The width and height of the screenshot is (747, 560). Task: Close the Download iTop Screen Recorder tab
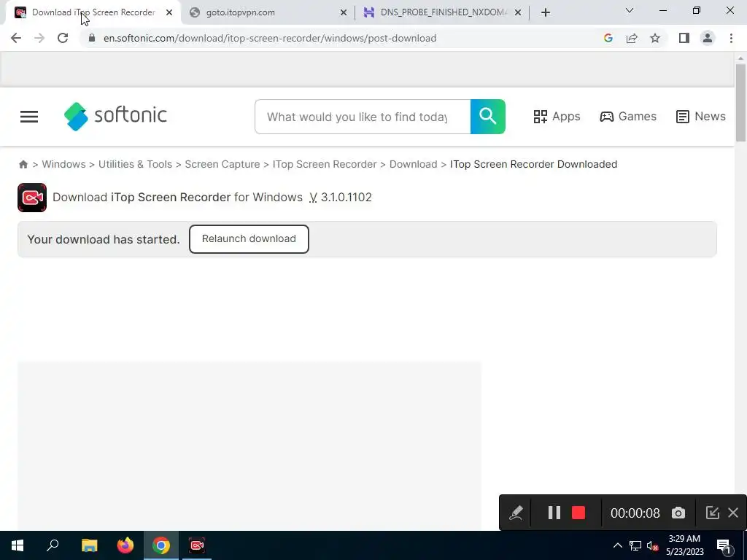click(169, 13)
